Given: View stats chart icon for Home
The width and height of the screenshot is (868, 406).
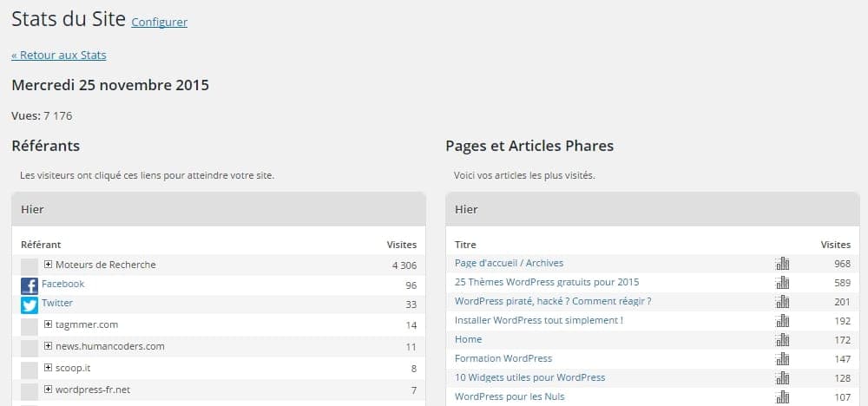Looking at the screenshot, I should coord(783,340).
